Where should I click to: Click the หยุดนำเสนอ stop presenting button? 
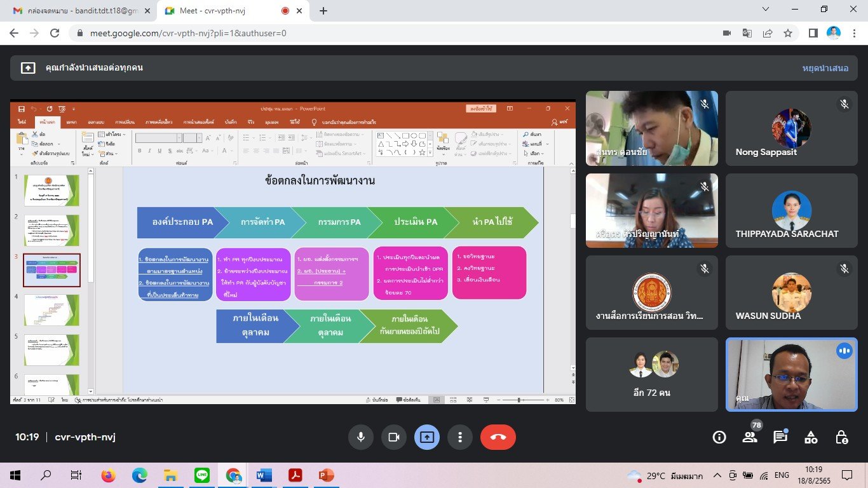pyautogui.click(x=825, y=68)
